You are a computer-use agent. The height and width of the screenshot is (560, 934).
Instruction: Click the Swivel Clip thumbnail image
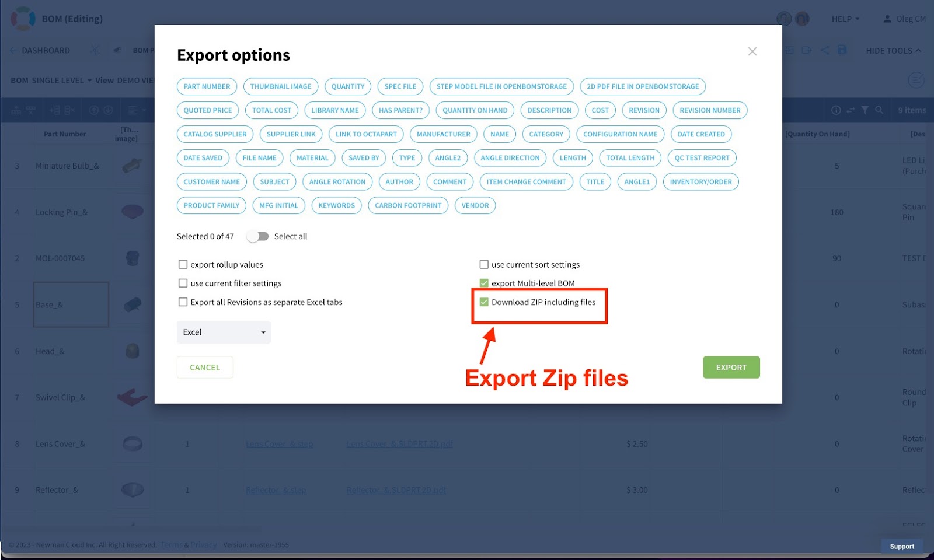(133, 397)
